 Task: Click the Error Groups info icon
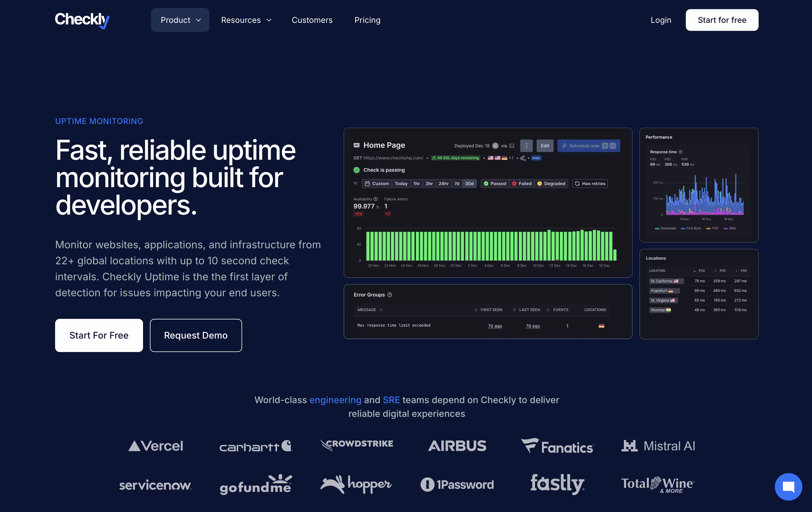tap(389, 295)
